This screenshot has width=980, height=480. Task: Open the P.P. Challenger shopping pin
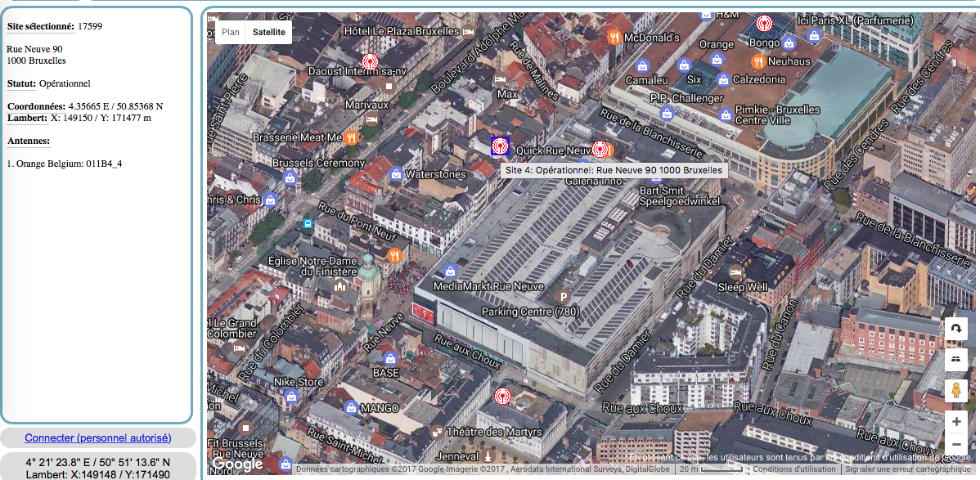coord(667,113)
